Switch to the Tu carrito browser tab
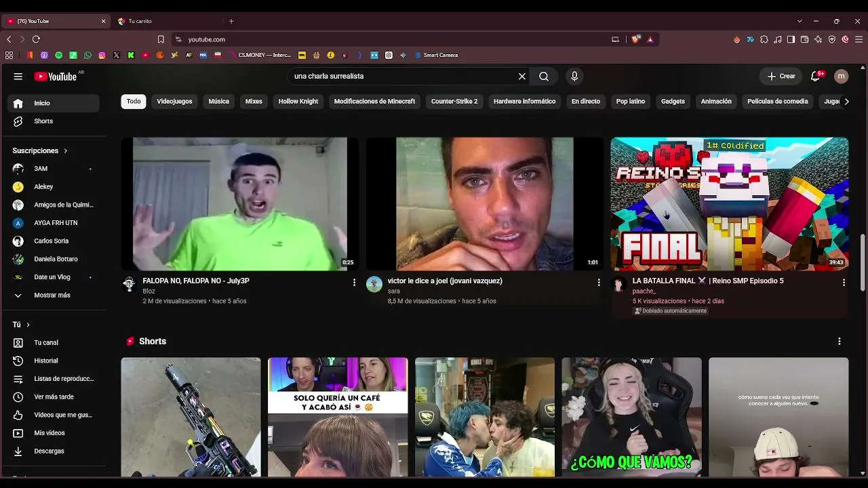 pos(167,21)
